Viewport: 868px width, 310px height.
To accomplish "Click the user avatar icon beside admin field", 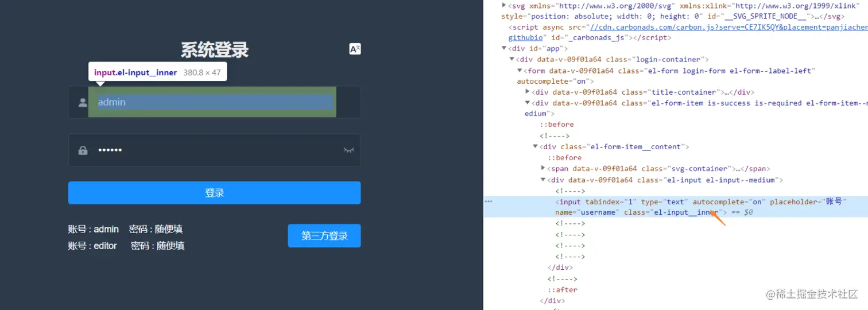I will click(x=83, y=102).
